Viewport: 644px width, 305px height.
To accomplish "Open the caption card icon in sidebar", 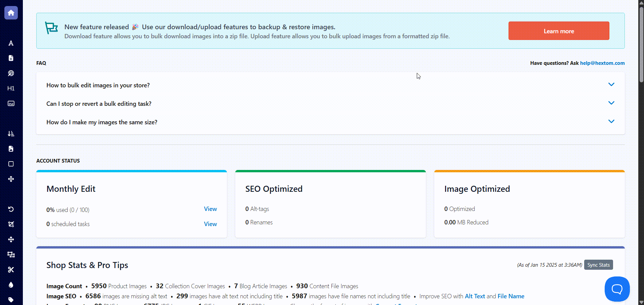I will click(11, 103).
